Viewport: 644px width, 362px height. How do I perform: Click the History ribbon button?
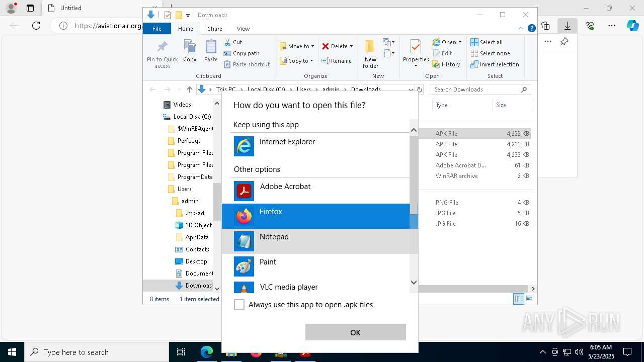446,64
